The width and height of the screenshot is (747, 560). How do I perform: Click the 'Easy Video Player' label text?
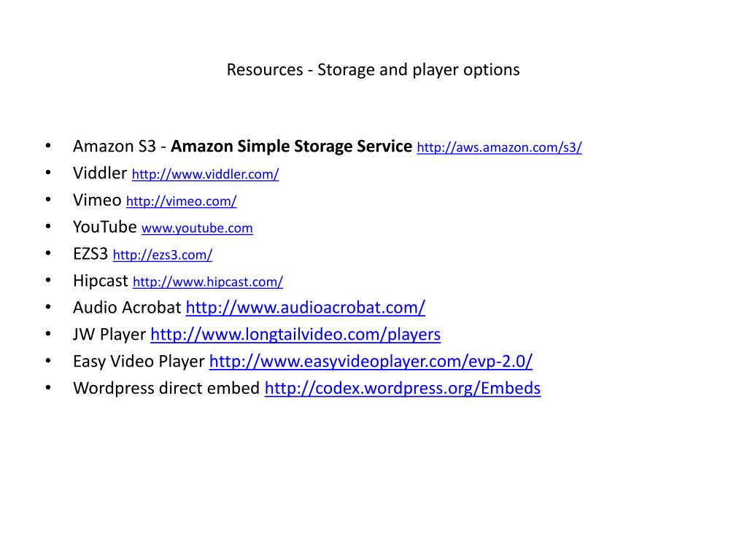pyautogui.click(x=139, y=362)
